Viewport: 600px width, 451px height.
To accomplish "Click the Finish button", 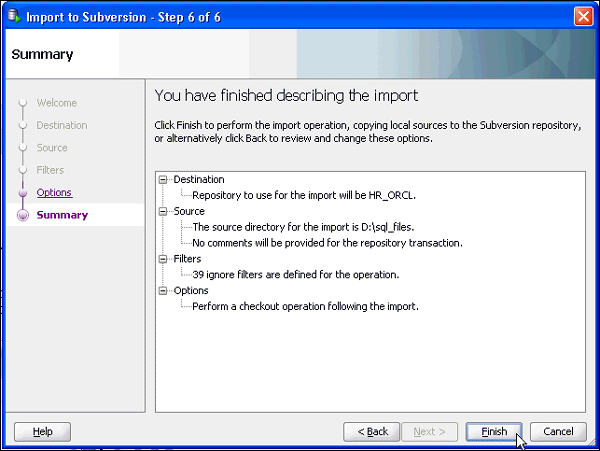I will point(494,432).
